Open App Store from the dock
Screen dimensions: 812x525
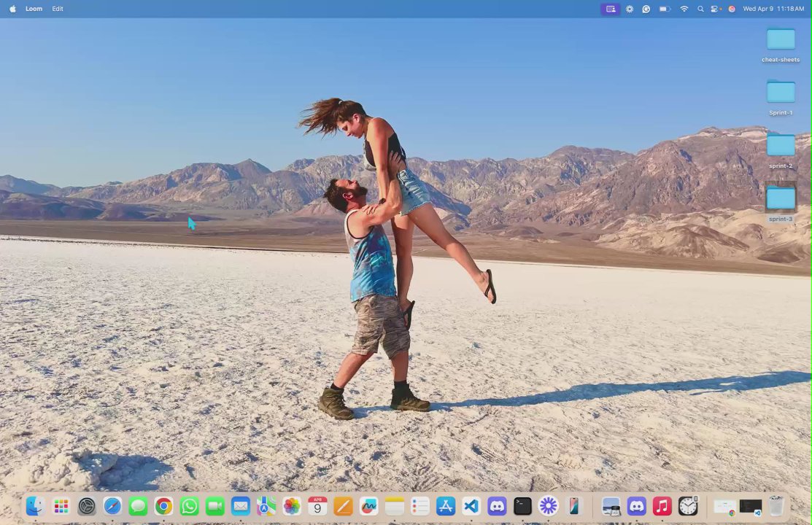(x=446, y=506)
